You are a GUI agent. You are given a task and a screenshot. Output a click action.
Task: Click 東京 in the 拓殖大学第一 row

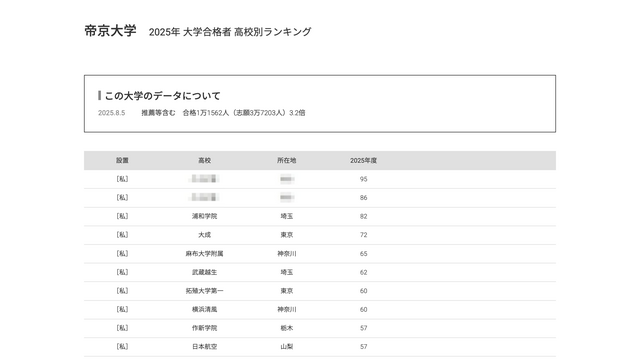[x=287, y=291]
